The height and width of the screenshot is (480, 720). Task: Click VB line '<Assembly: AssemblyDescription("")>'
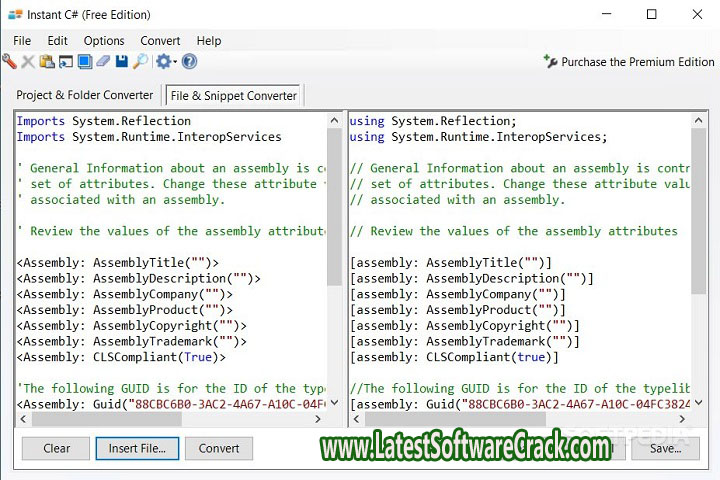(x=139, y=278)
